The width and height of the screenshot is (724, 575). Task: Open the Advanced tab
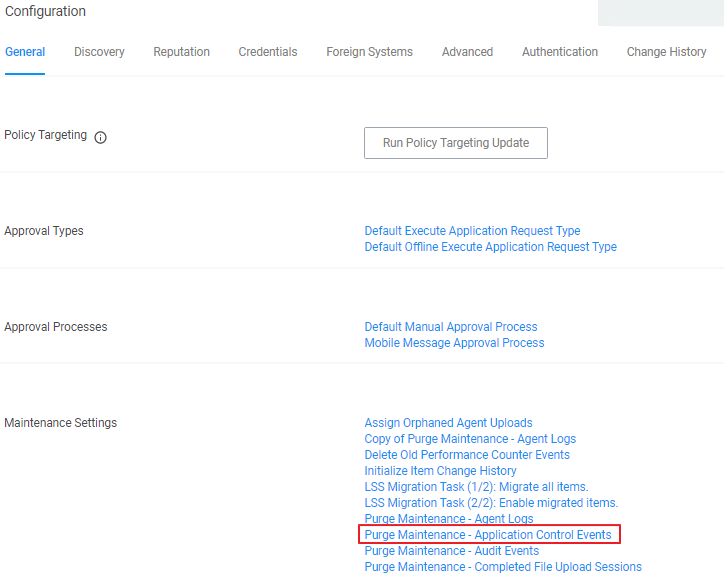pyautogui.click(x=467, y=52)
